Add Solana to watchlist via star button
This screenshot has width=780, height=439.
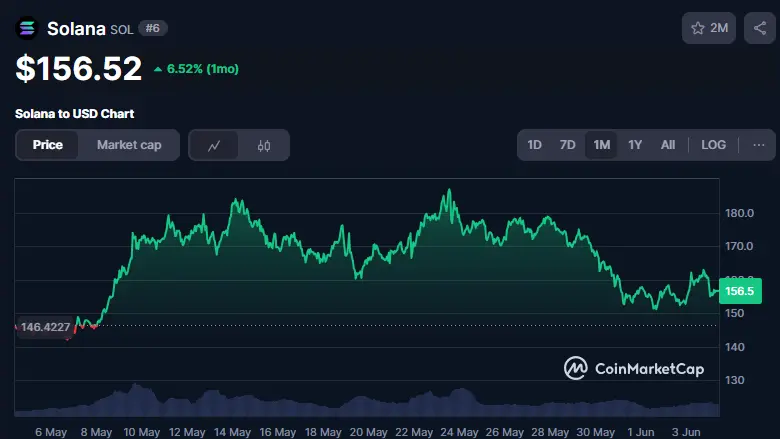709,28
